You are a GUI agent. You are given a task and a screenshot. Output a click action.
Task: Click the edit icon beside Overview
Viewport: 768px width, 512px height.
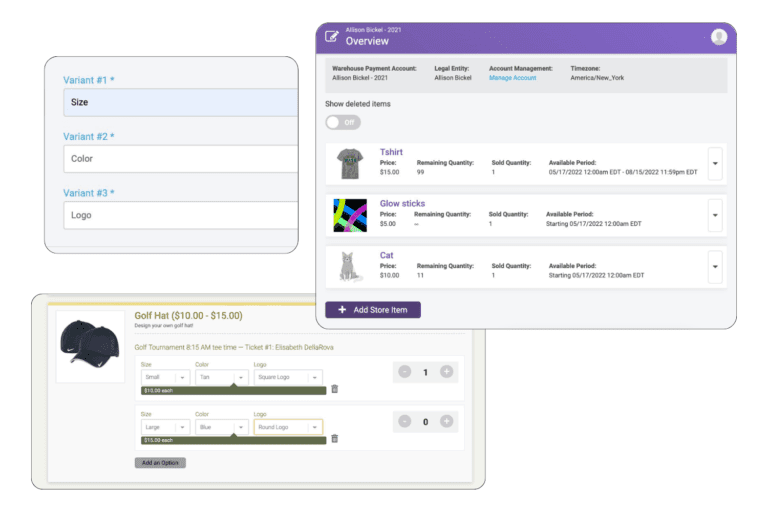click(x=331, y=37)
